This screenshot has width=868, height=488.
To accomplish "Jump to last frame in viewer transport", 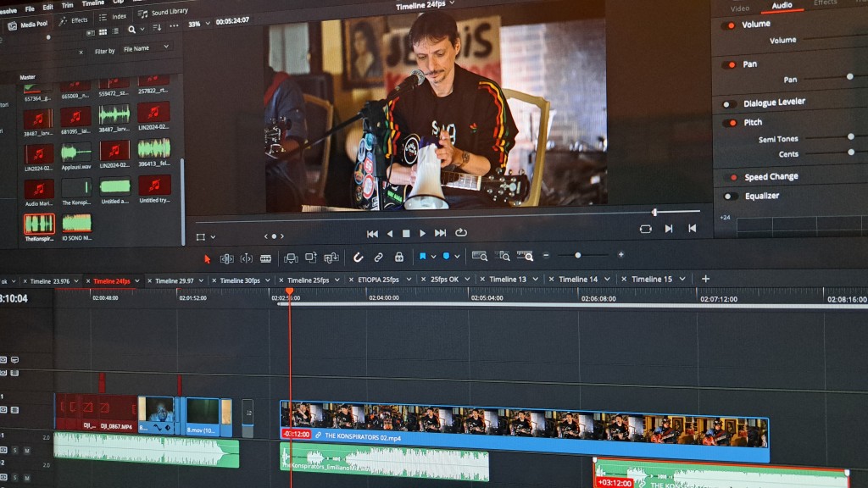I will [440, 233].
